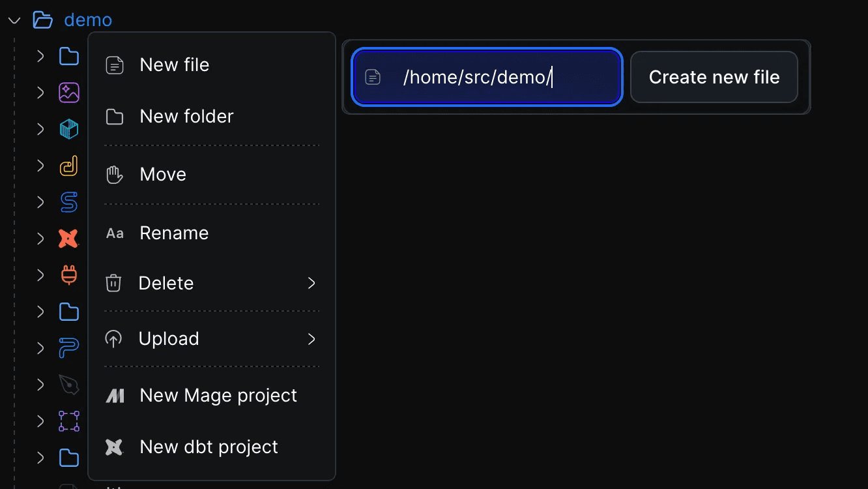Select the orange dbt folder icon
The width and height of the screenshot is (868, 489).
(68, 239)
